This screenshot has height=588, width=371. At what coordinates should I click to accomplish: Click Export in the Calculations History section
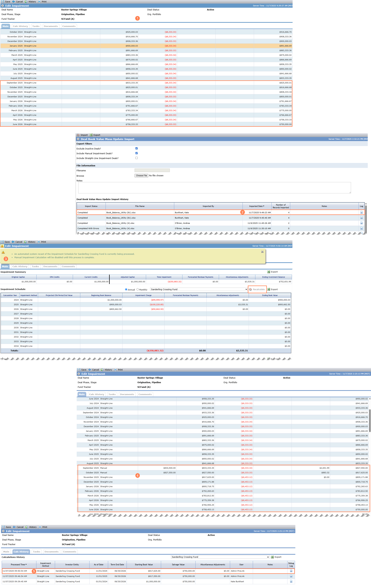click(x=276, y=557)
